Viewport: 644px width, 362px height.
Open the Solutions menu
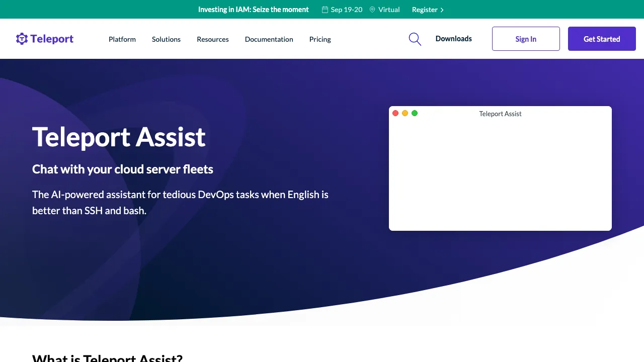(x=166, y=39)
